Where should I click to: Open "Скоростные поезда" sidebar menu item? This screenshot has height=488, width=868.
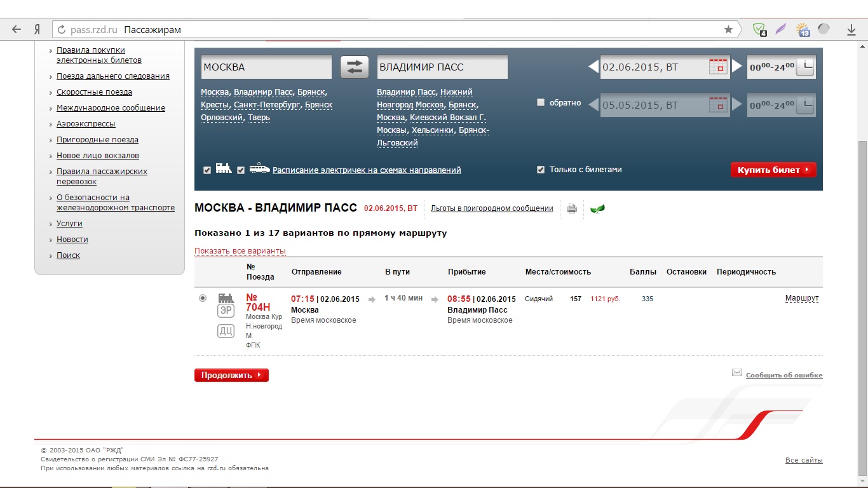(x=94, y=92)
